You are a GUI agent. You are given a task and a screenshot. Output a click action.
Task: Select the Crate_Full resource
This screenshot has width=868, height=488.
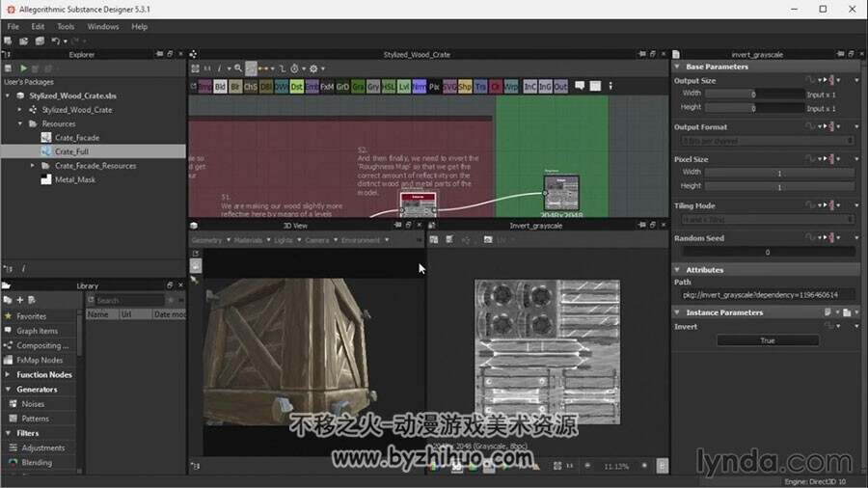click(71, 151)
